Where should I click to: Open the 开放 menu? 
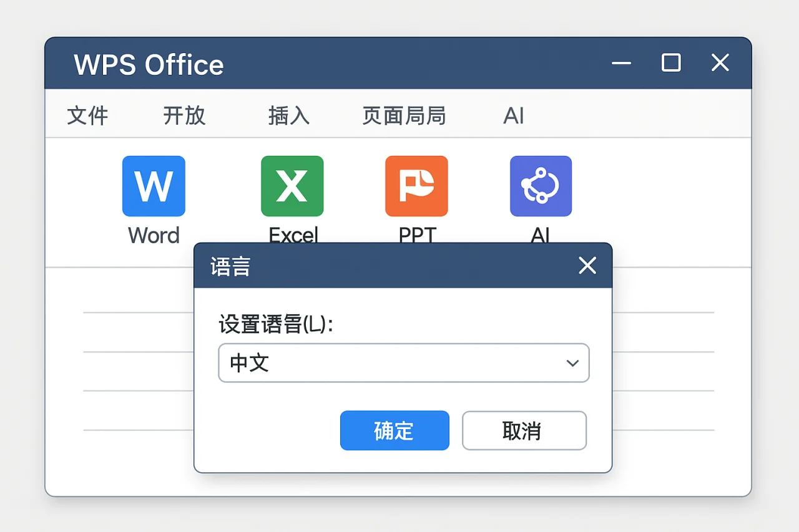point(184,115)
